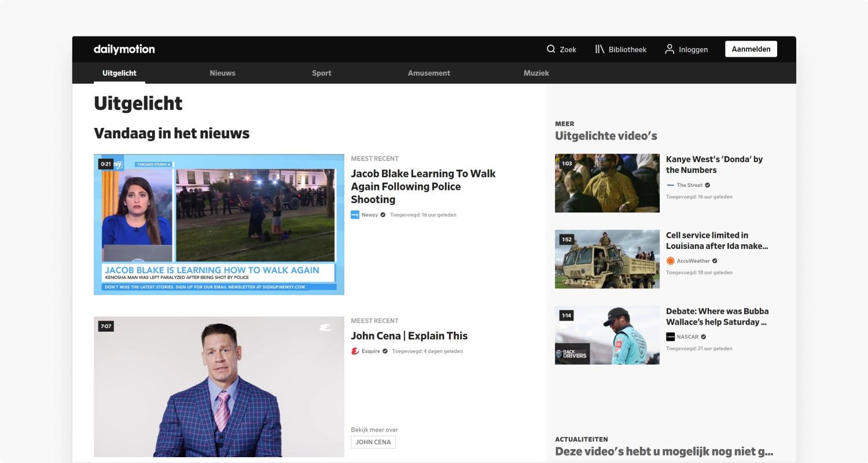
Task: Click the NASCAR channel name
Action: 688,337
